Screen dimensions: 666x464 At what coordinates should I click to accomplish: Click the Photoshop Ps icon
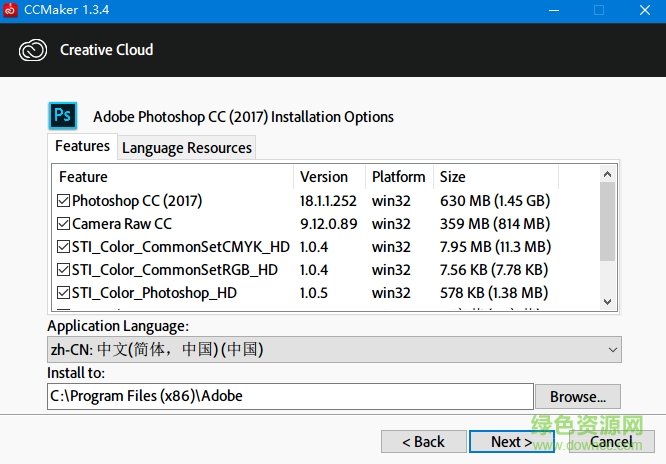coord(62,116)
